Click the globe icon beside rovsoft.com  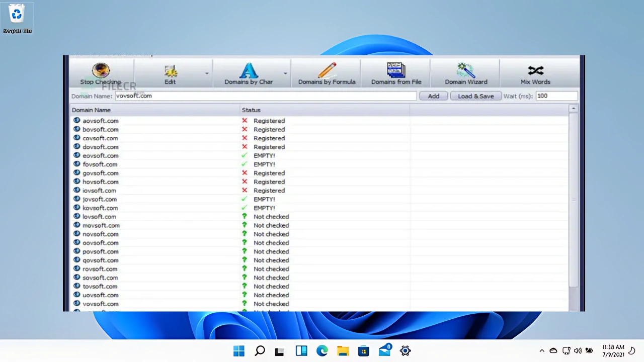tap(77, 268)
